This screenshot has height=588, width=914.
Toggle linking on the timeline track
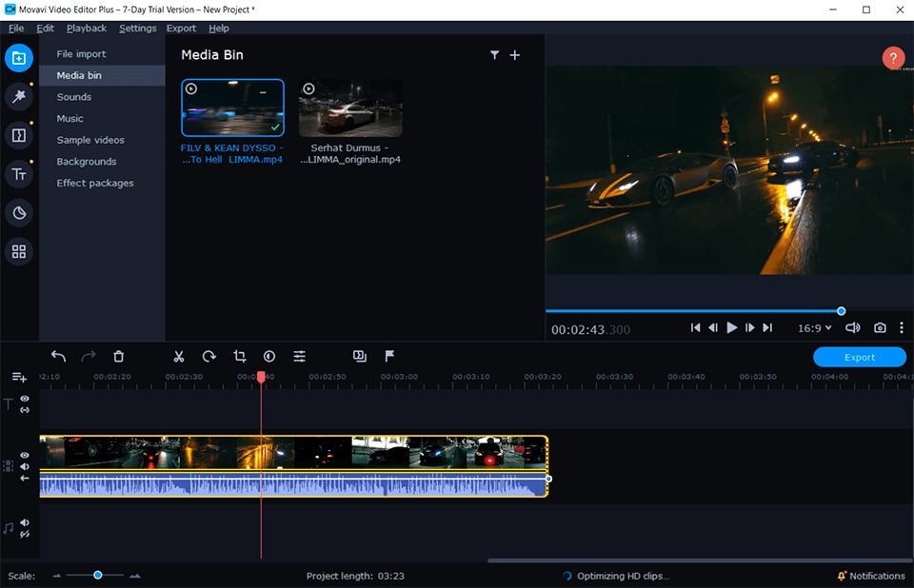[x=24, y=478]
